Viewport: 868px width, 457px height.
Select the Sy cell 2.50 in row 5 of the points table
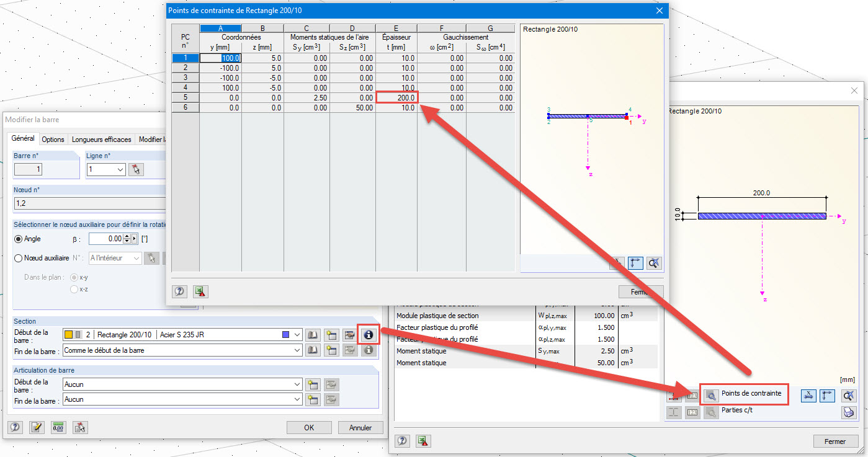(x=306, y=98)
